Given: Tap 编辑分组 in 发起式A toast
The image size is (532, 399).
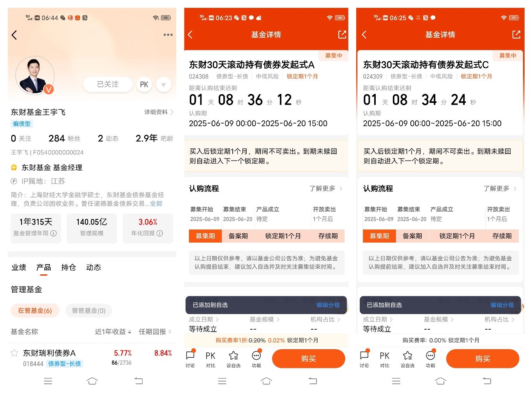Looking at the screenshot, I should pos(328,305).
